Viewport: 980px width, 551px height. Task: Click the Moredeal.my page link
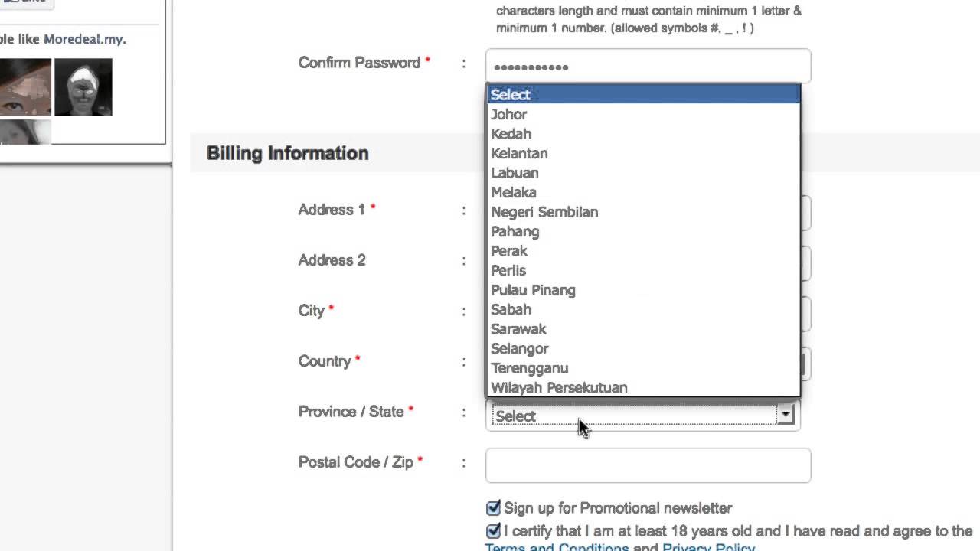click(84, 39)
